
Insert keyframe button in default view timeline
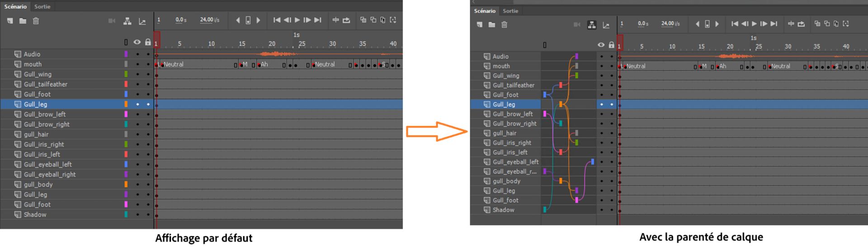(x=248, y=20)
